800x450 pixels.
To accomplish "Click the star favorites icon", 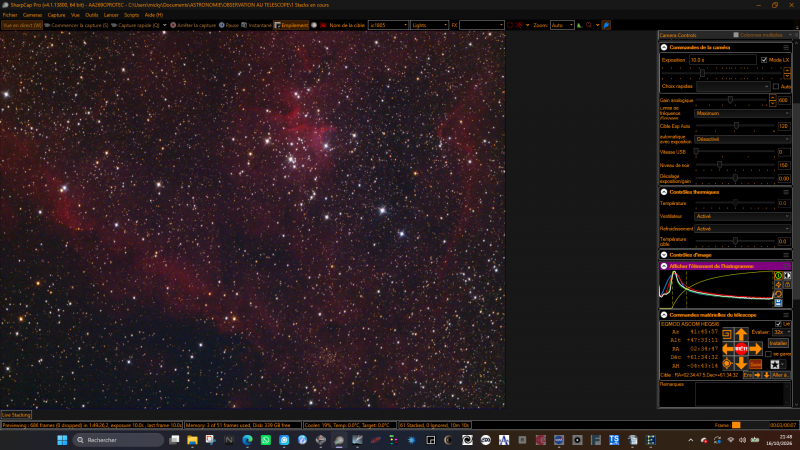I will [x=774, y=364].
